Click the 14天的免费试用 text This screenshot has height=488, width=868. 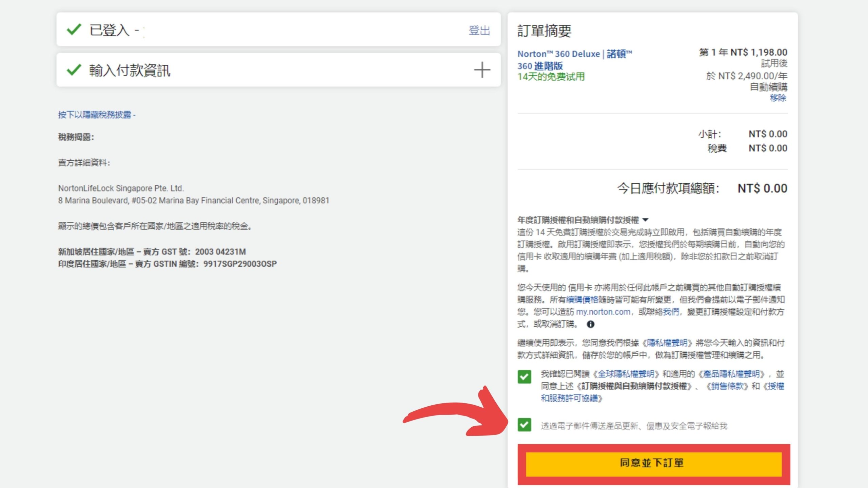pyautogui.click(x=551, y=77)
